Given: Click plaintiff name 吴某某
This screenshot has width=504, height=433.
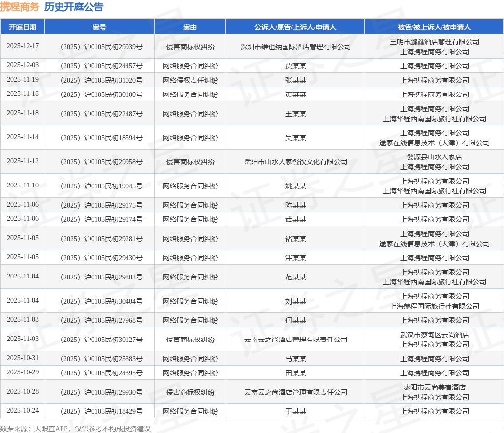Looking at the screenshot, I should click(296, 138).
